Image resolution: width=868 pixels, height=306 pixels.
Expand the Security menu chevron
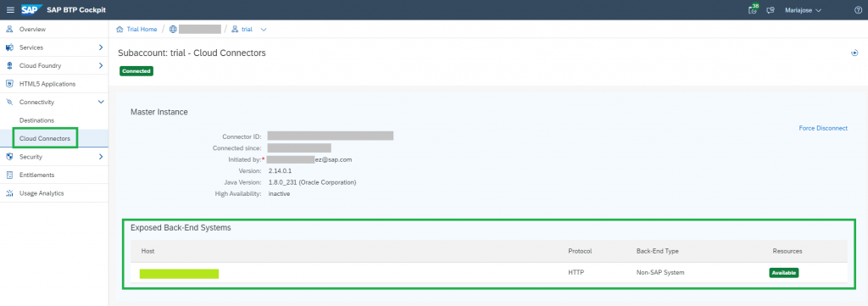(101, 157)
